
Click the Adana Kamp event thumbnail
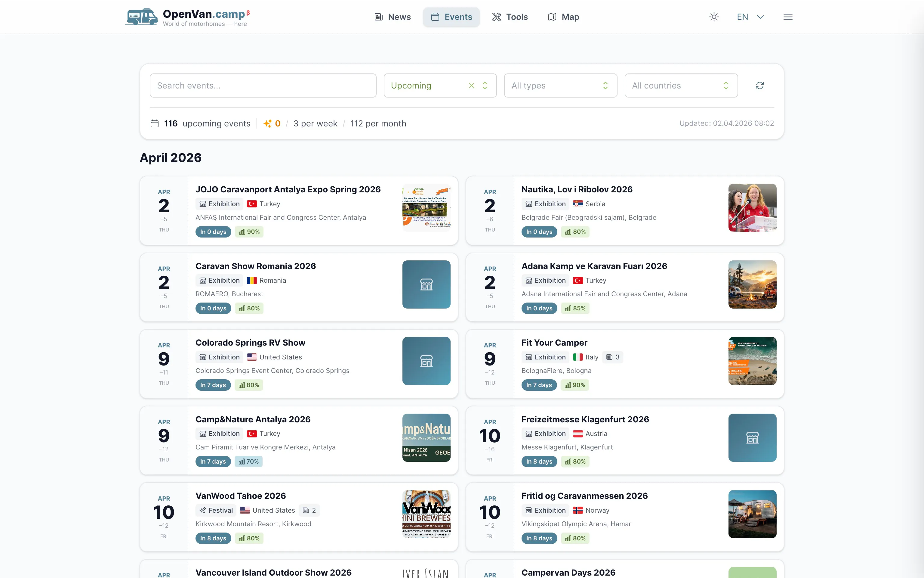(752, 284)
